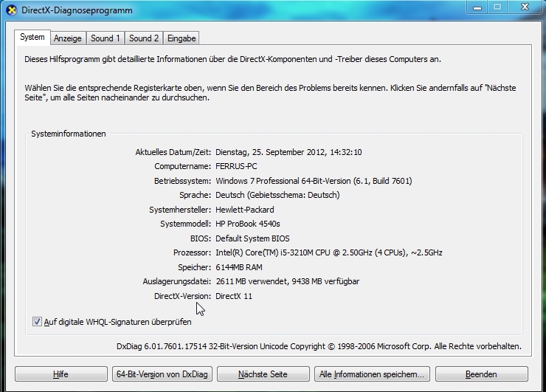Click the disabled maximize button
Viewport: 546px width, 392px height.
tap(497, 7)
